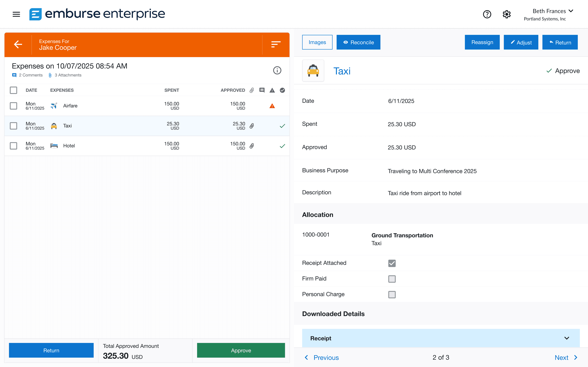Viewport: 588px width, 367px height.
Task: Click the green Approve button
Action: pos(241,350)
